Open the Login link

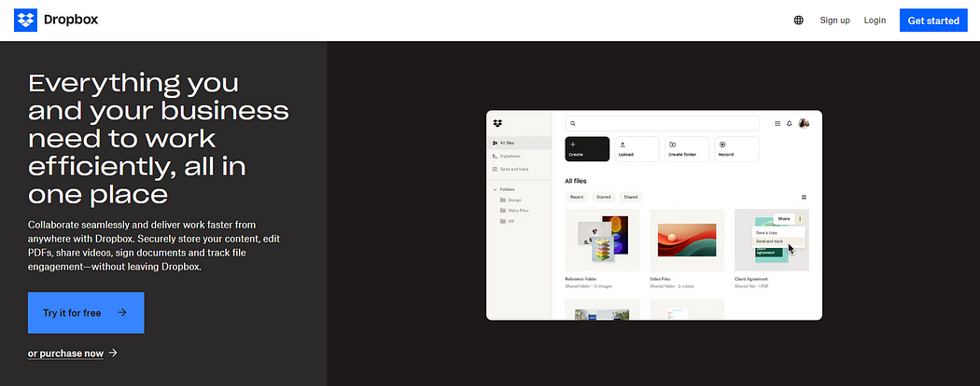(875, 20)
